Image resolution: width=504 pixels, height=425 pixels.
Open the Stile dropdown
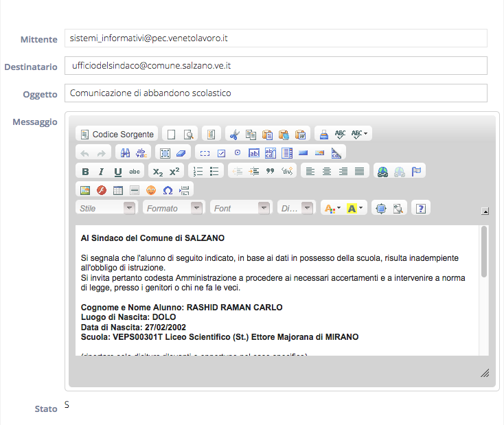coord(106,208)
